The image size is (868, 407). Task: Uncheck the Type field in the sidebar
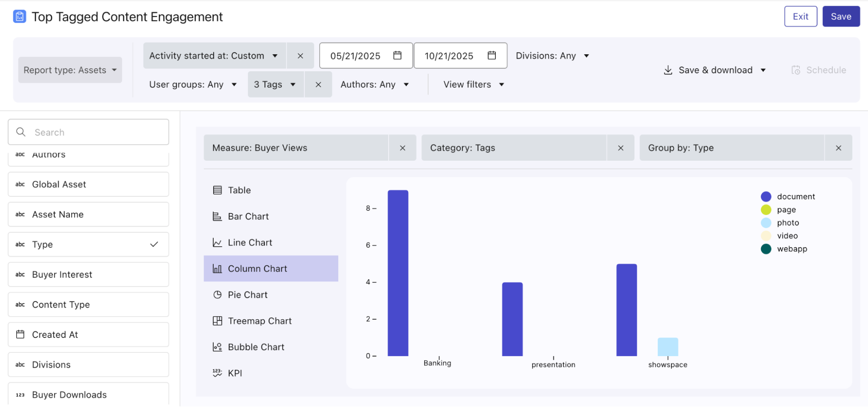154,244
